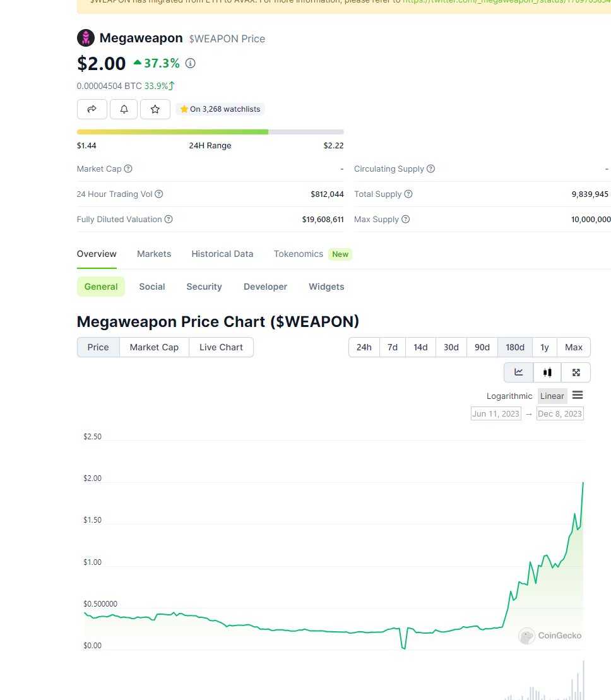The height and width of the screenshot is (700, 611).
Task: Open 24 Hour Trading Vol help icon
Action: [159, 194]
